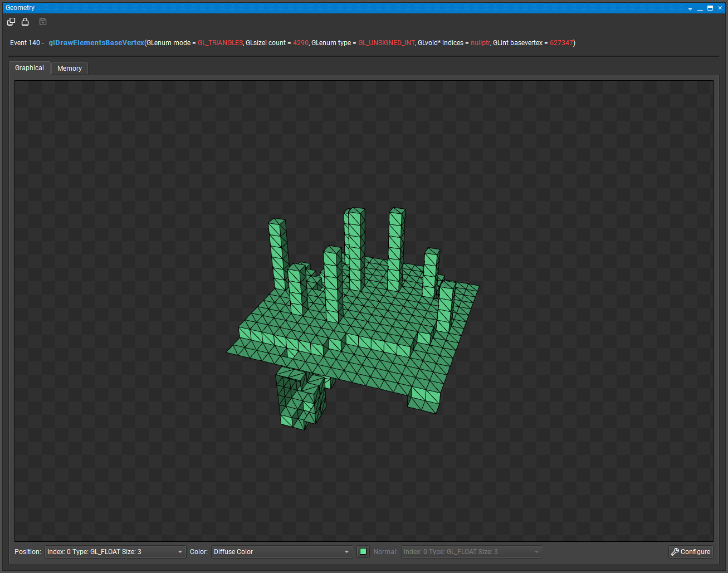The height and width of the screenshot is (573, 728).
Task: Switch to the Memory tab
Action: point(70,68)
